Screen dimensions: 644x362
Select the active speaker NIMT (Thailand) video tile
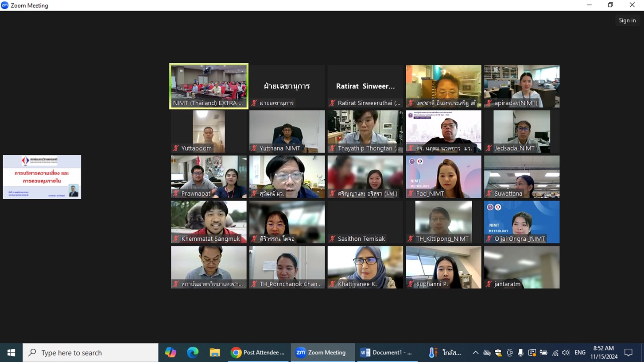(x=209, y=86)
